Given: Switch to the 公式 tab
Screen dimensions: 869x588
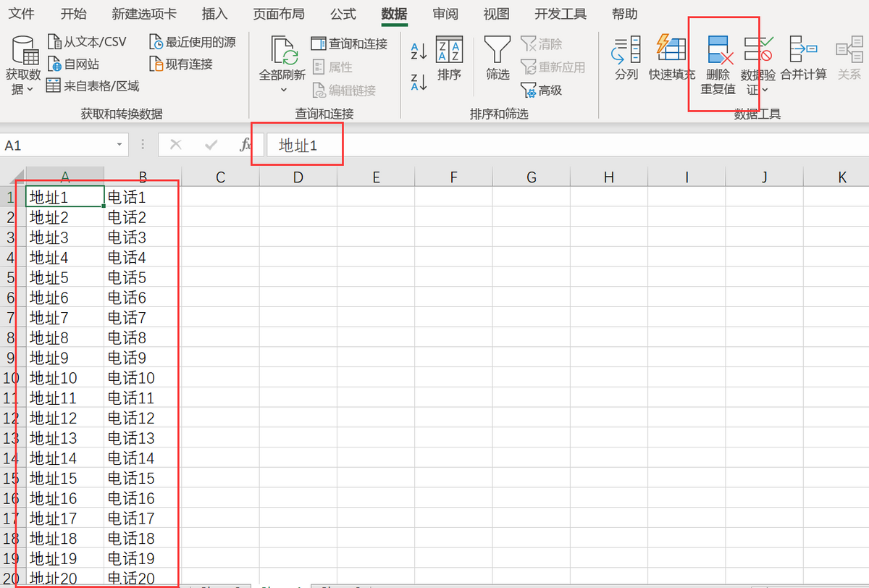Looking at the screenshot, I should 343,14.
